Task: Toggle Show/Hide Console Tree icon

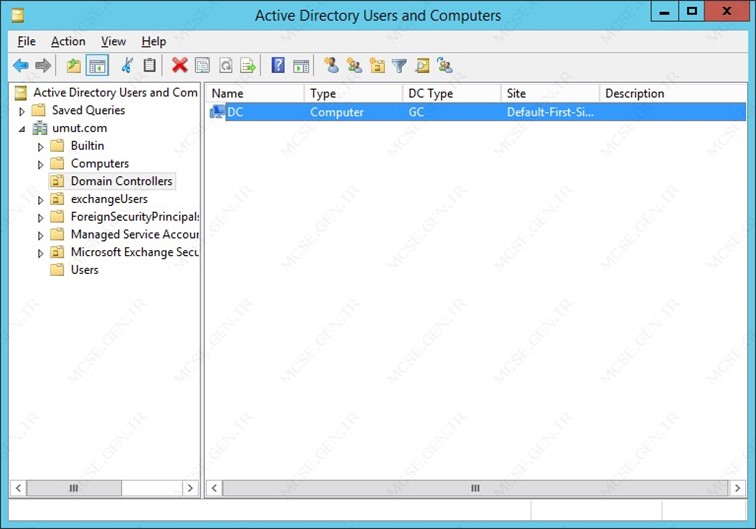Action: [x=97, y=66]
